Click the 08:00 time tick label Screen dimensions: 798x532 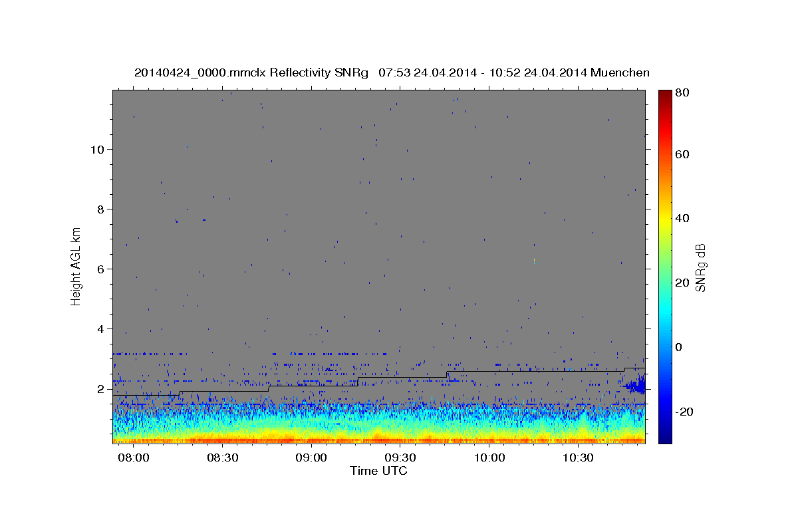(133, 458)
